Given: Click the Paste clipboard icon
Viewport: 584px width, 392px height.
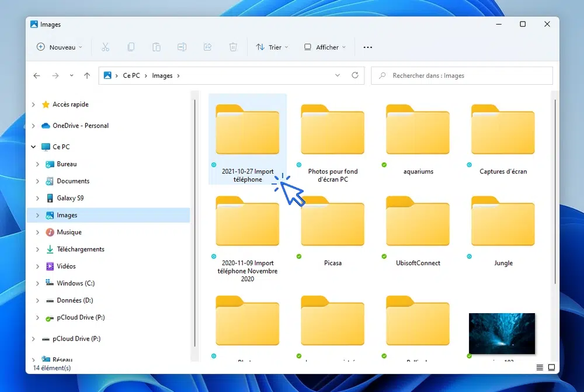Looking at the screenshot, I should coord(157,47).
